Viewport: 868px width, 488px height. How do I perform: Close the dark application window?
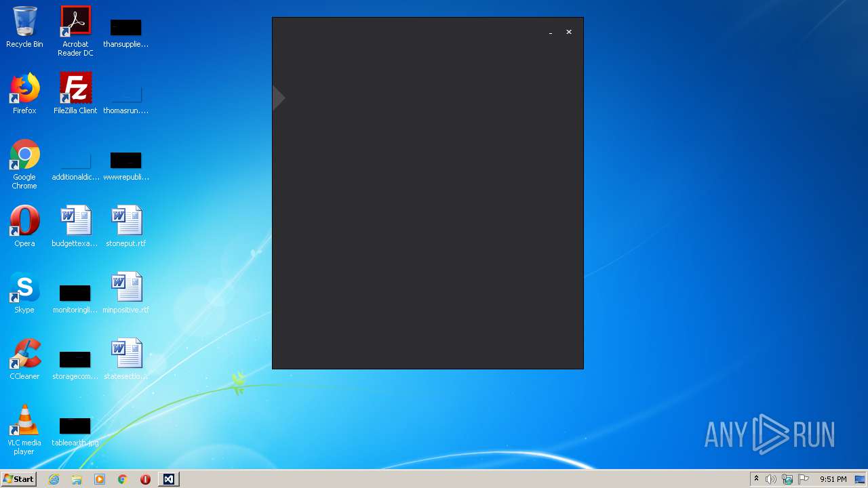point(569,32)
